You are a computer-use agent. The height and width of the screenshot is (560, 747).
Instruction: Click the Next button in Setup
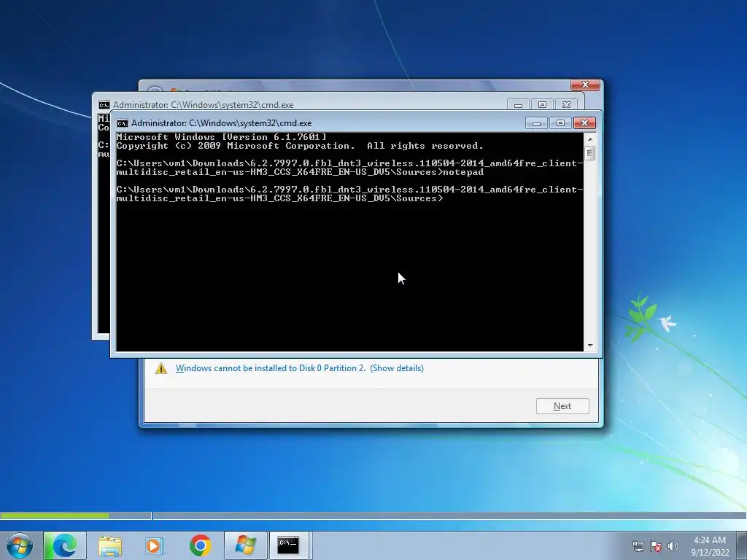562,406
